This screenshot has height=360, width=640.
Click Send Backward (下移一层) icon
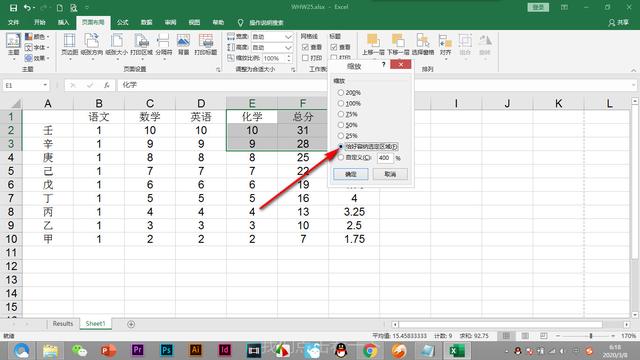tap(398, 45)
